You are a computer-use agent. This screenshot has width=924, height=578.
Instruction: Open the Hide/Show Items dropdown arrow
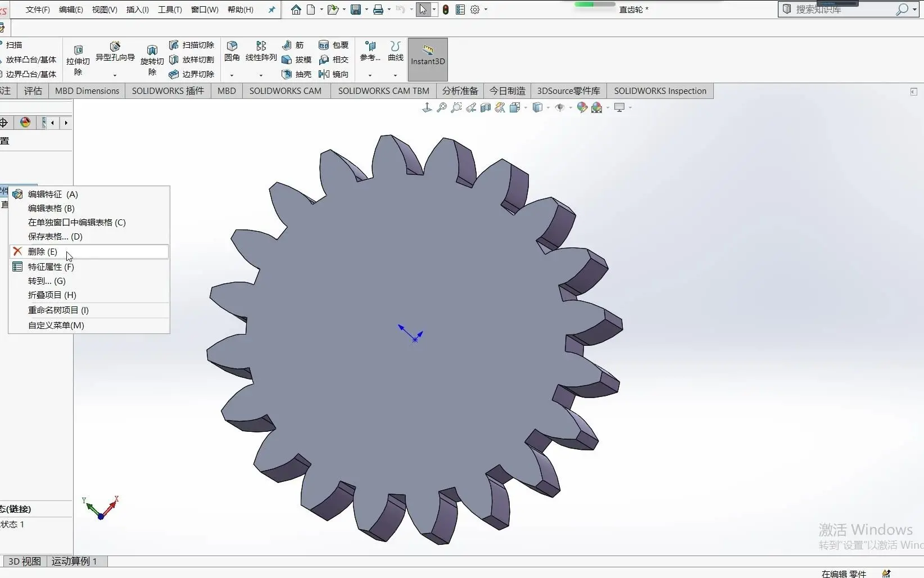(570, 107)
